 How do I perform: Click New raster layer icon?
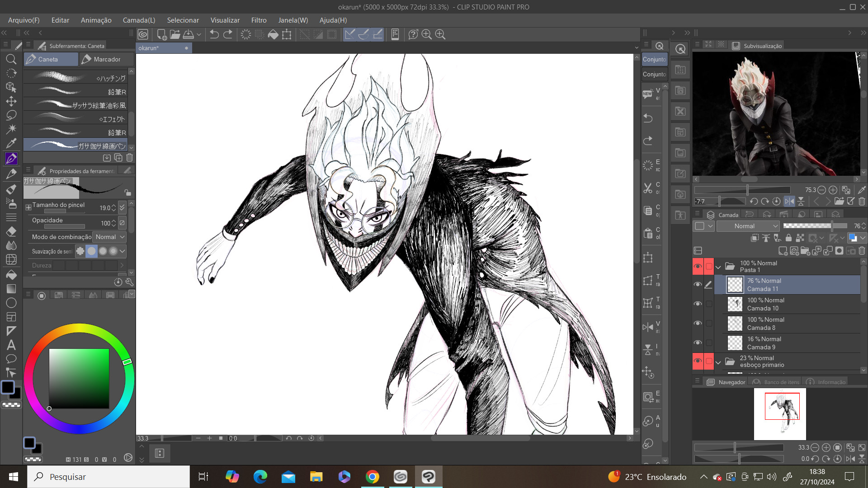coord(783,251)
